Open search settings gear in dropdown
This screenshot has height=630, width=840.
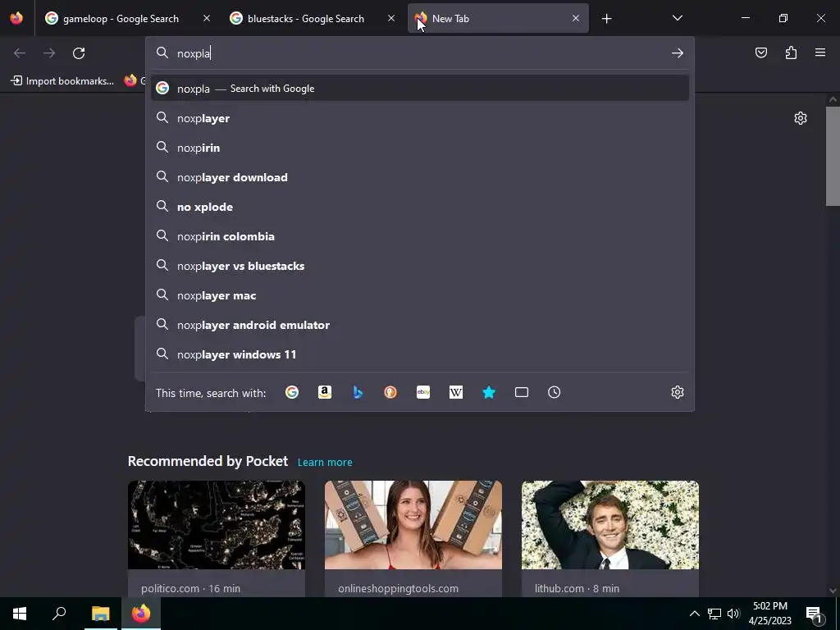pyautogui.click(x=677, y=392)
